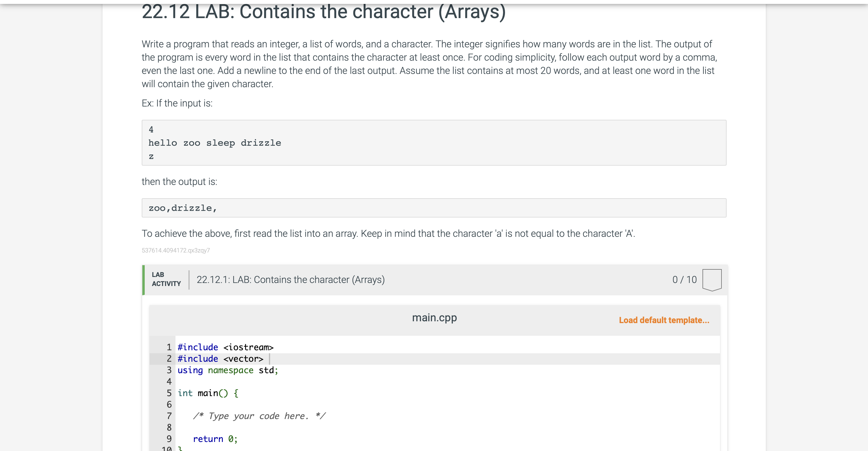Click the heading 22.12 LAB: Contains the character (Arrays)
The image size is (868, 451).
(324, 13)
